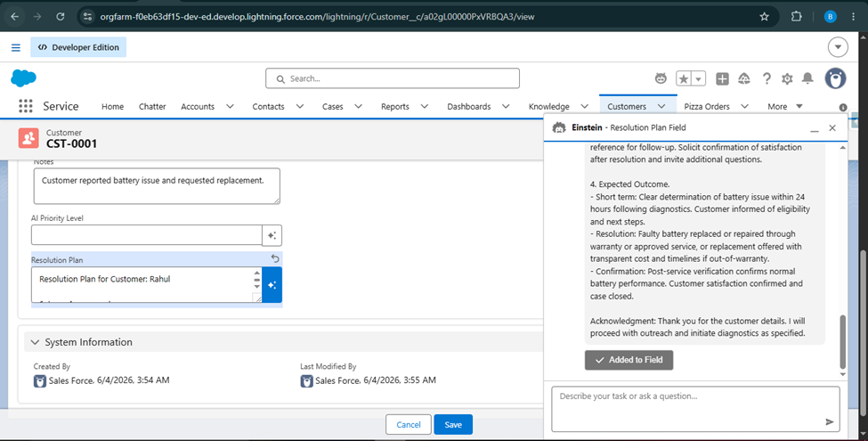Click the browser address bar URL
Image resolution: width=868 pixels, height=441 pixels.
(x=317, y=17)
